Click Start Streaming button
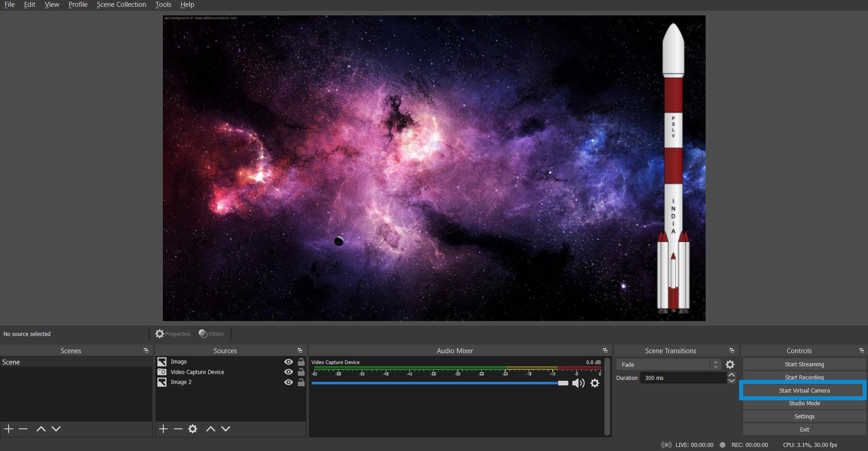This screenshot has height=451, width=868. (804, 365)
